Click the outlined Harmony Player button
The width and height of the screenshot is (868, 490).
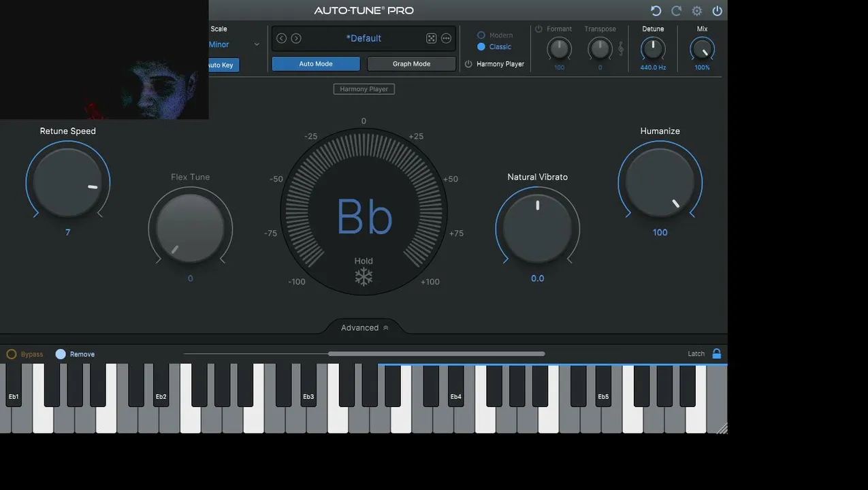[x=364, y=89]
